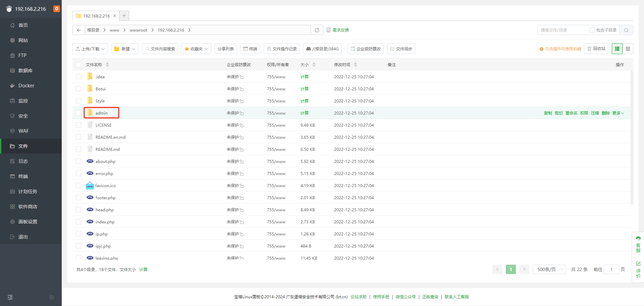Click the 软件商店 app store icon
This screenshot has height=306, width=644.
(12, 207)
